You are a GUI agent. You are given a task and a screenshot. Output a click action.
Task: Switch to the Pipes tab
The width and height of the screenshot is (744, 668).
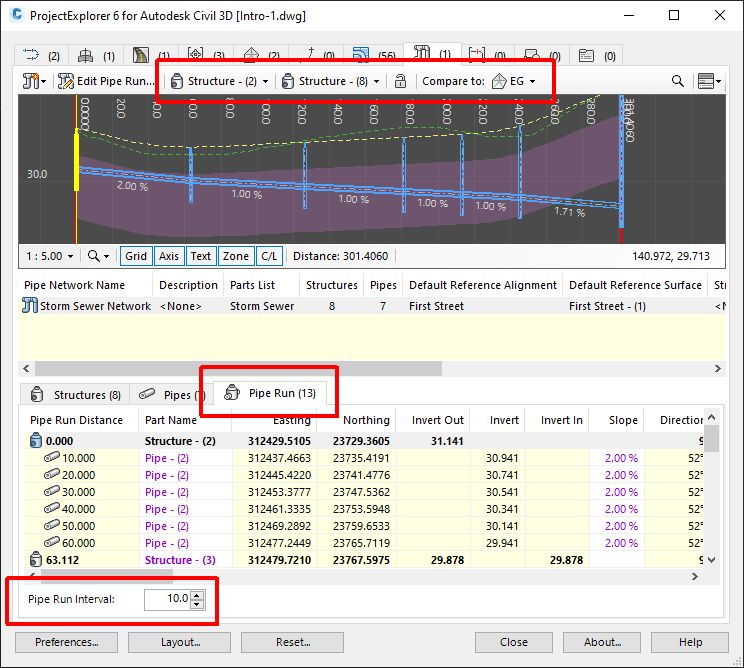tap(171, 394)
